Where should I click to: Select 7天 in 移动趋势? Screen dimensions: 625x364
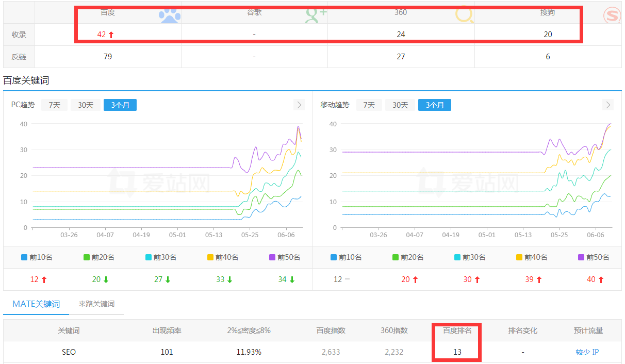coord(369,105)
